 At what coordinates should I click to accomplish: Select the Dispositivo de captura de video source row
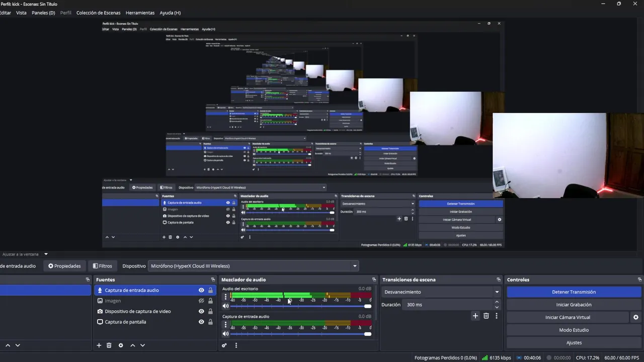(154, 311)
